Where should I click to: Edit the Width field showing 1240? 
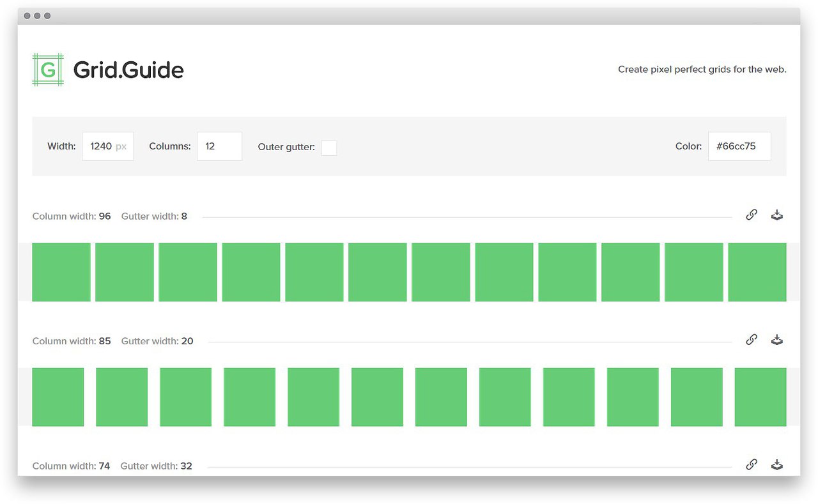point(107,146)
